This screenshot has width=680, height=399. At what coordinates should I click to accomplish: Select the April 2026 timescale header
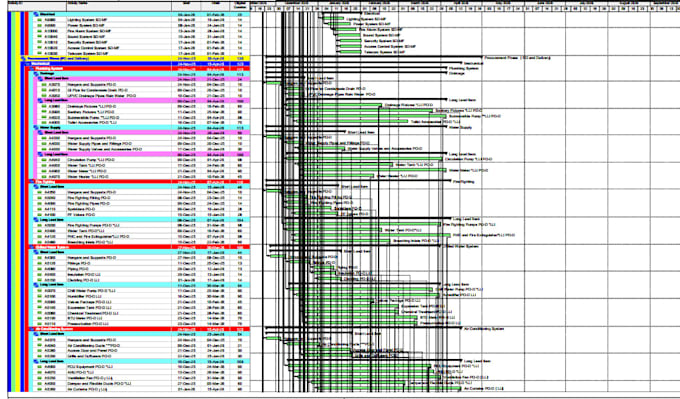tap(461, 3)
